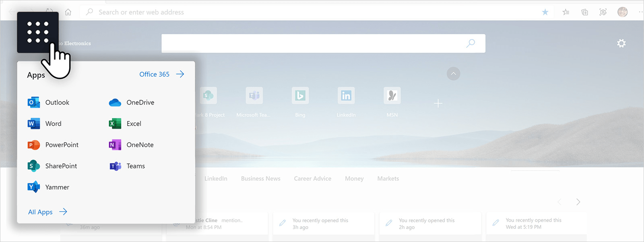Launch Word from the Apps list
644x242 pixels.
click(44, 124)
